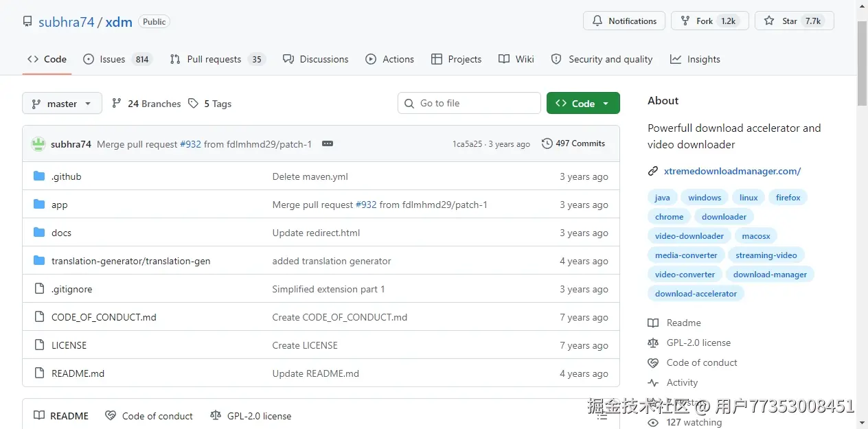Open the app folder icon
This screenshot has height=429, width=868.
[39, 205]
